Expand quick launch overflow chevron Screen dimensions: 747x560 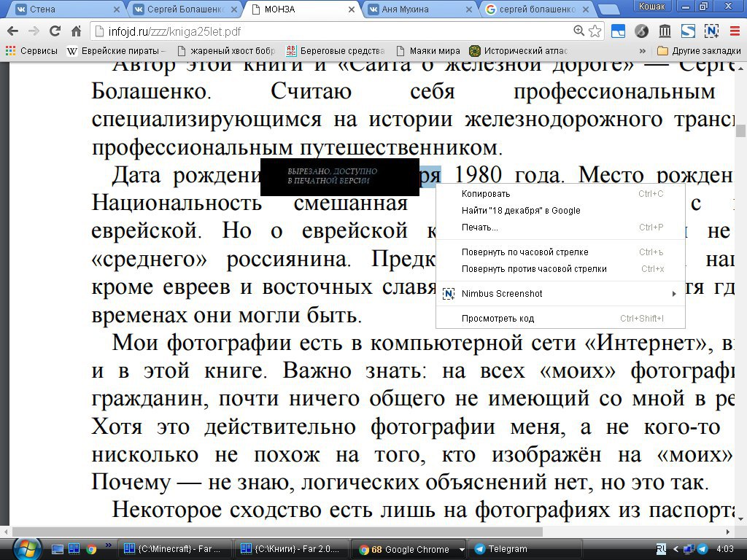coord(108,545)
